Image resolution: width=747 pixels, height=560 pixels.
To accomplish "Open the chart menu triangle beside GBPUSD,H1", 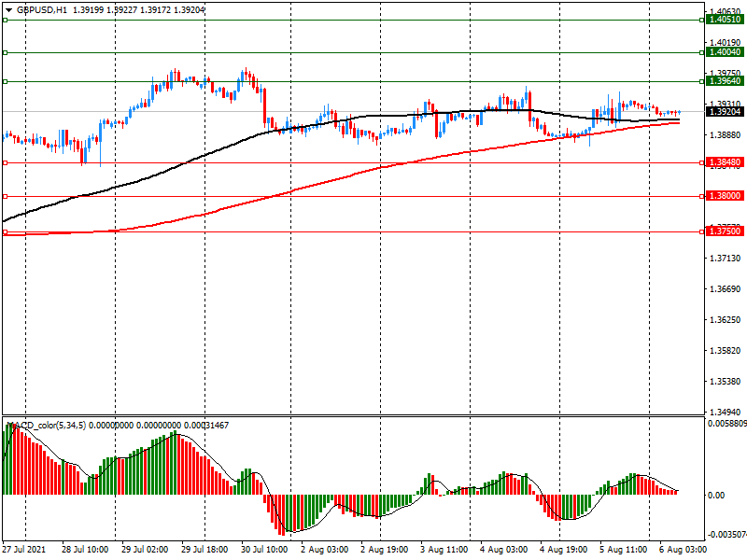I will tap(8, 10).
